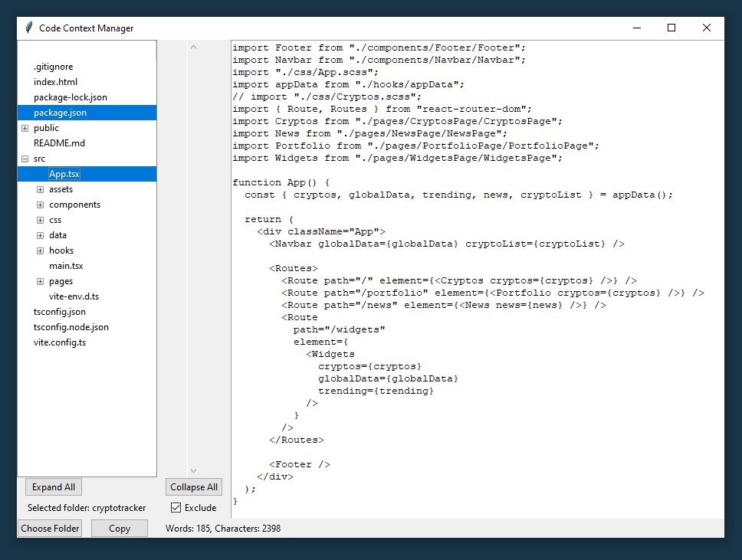Click the Choose Folder button
This screenshot has width=742, height=560.
coord(51,529)
